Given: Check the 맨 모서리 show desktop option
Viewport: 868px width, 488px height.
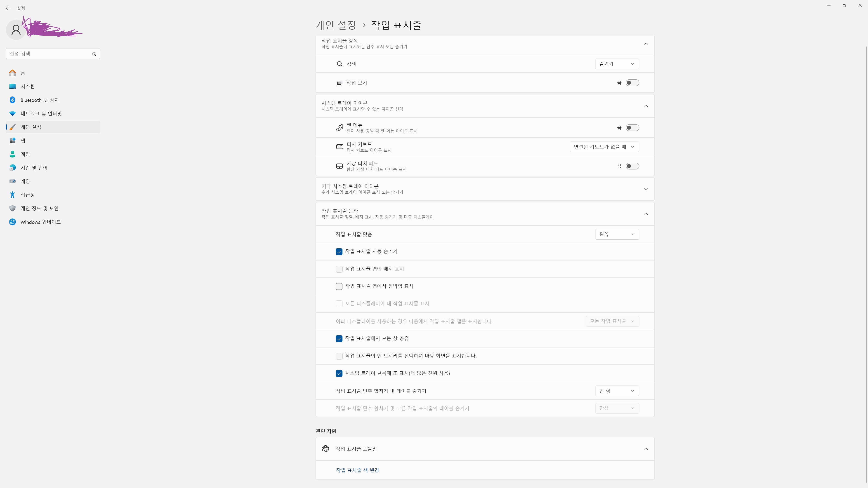Looking at the screenshot, I should point(339,356).
